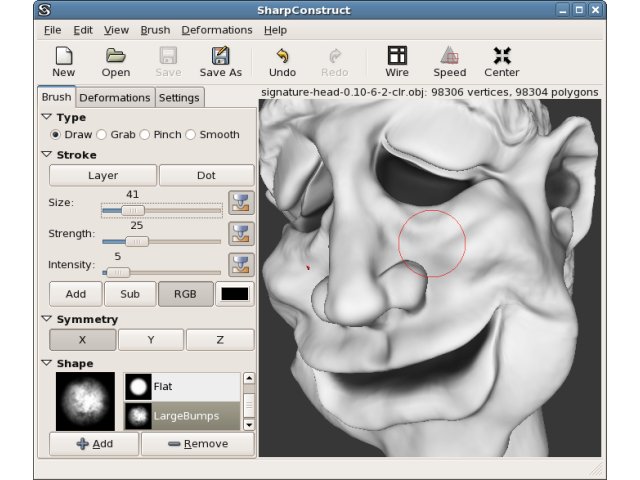Screen dimensions: 640x480
Task: Click the Save As toolbar icon
Action: pyautogui.click(x=220, y=56)
